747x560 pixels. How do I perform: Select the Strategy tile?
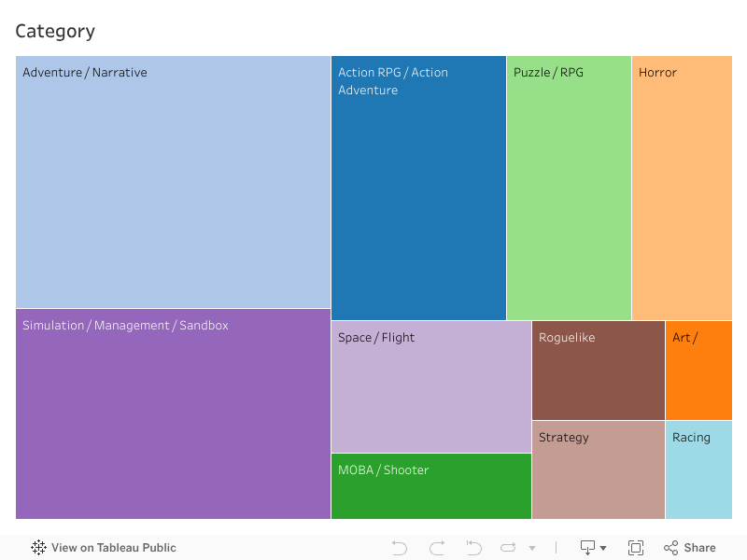click(598, 469)
